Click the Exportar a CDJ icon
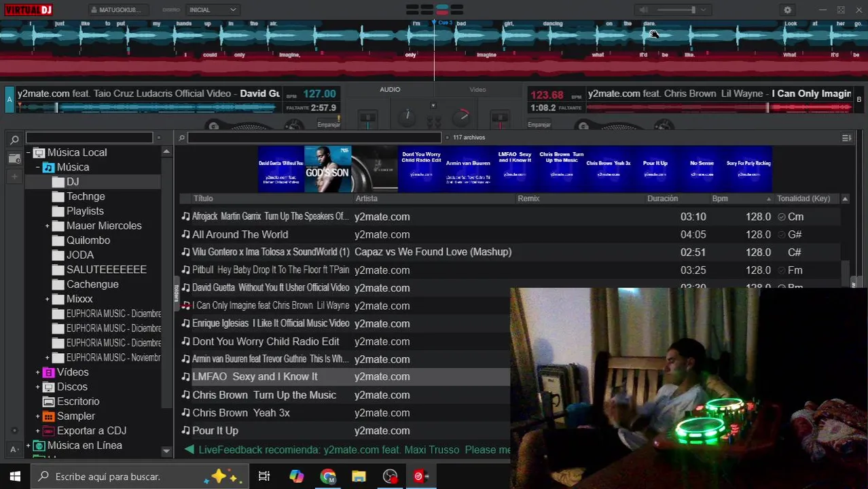This screenshot has width=868, height=489. click(48, 431)
